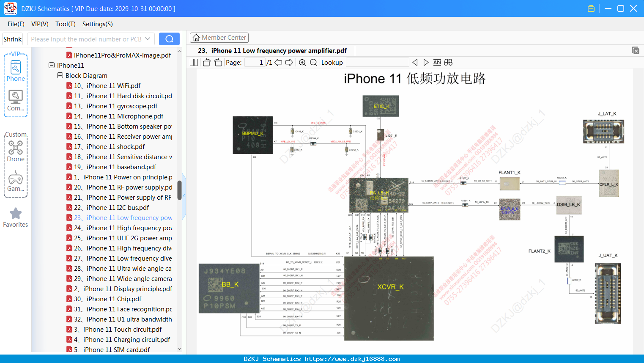Zoom in on the schematic
The width and height of the screenshot is (644, 363).
coord(302,63)
